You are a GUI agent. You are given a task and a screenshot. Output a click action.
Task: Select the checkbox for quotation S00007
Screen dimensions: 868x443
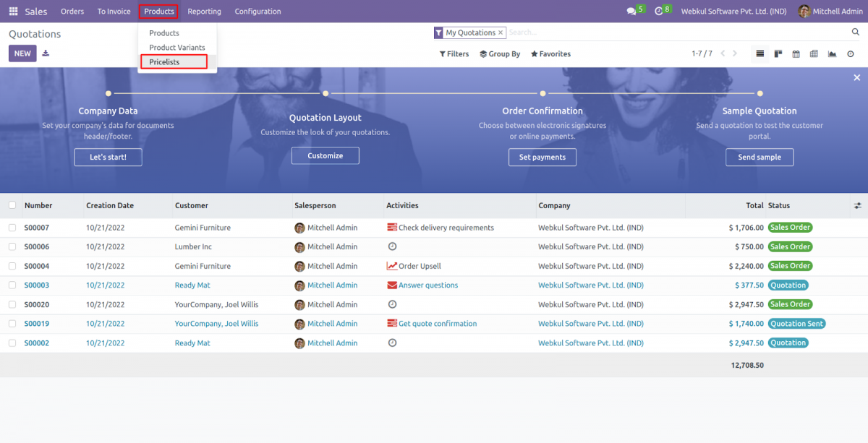(x=12, y=227)
